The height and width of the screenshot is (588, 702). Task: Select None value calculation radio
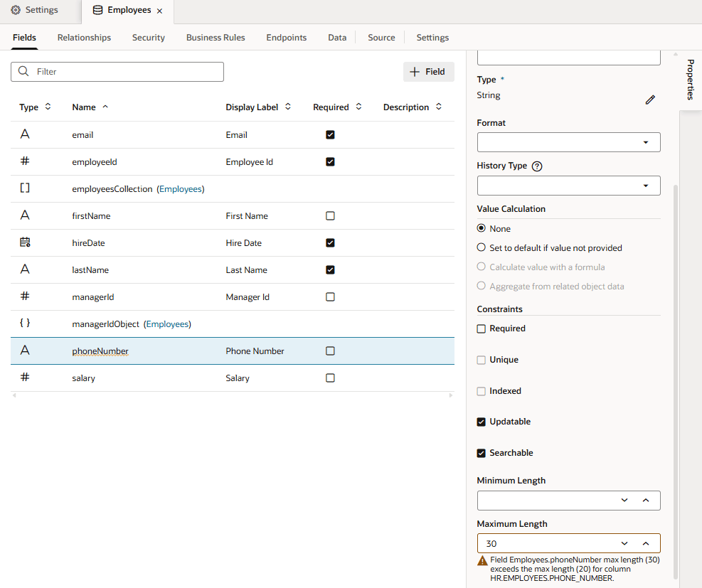pos(482,228)
